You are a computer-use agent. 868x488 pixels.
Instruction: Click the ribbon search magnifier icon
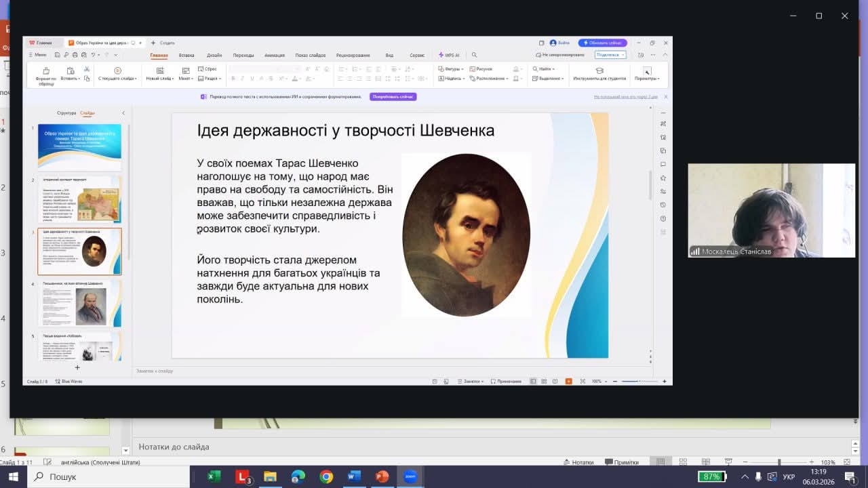pos(474,56)
